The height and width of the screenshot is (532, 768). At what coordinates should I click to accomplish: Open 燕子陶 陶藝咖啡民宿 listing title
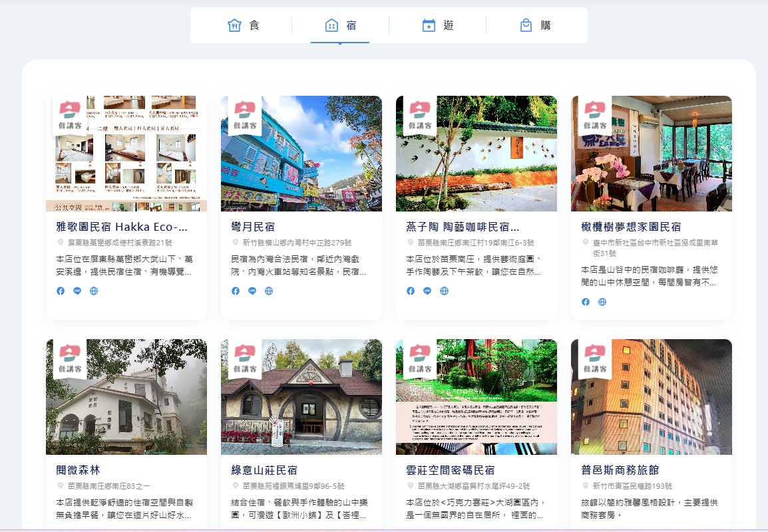463,227
